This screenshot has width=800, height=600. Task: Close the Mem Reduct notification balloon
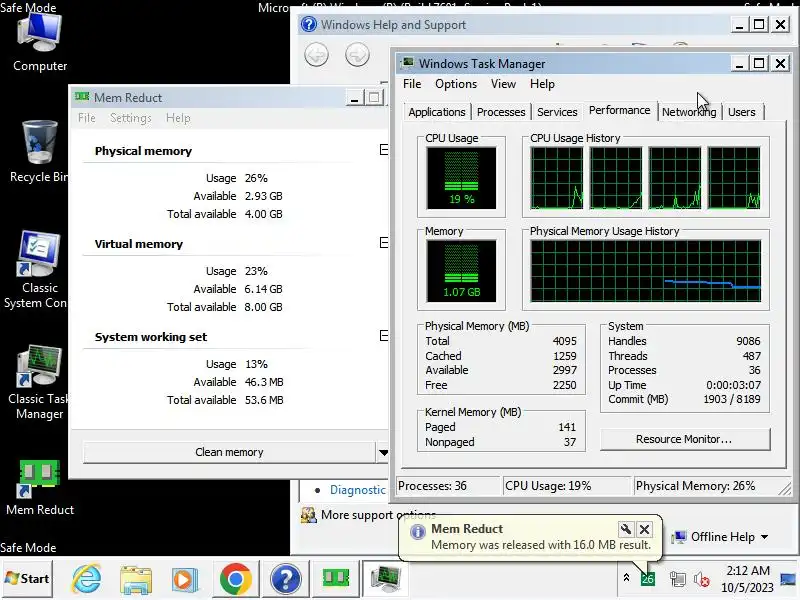pos(644,529)
